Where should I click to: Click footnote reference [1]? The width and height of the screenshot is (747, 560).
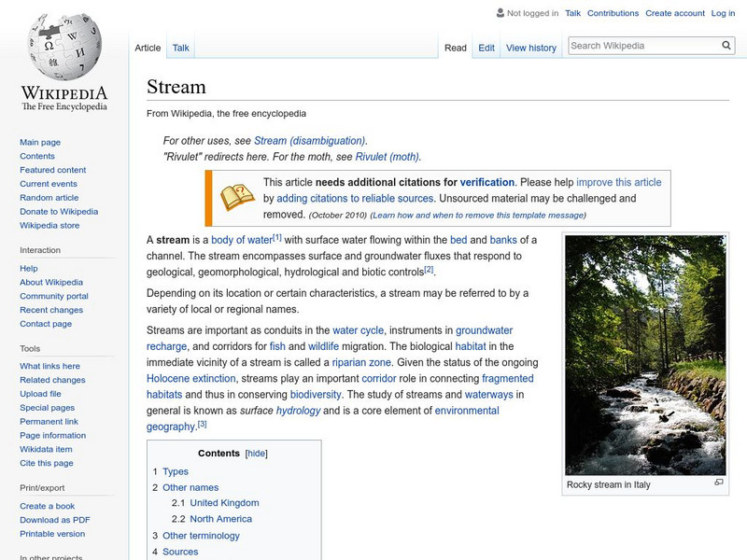pos(277,237)
